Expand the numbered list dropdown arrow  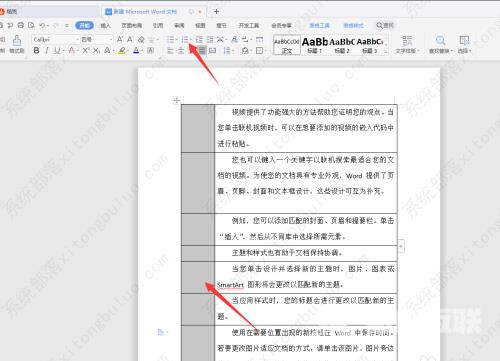191,40
